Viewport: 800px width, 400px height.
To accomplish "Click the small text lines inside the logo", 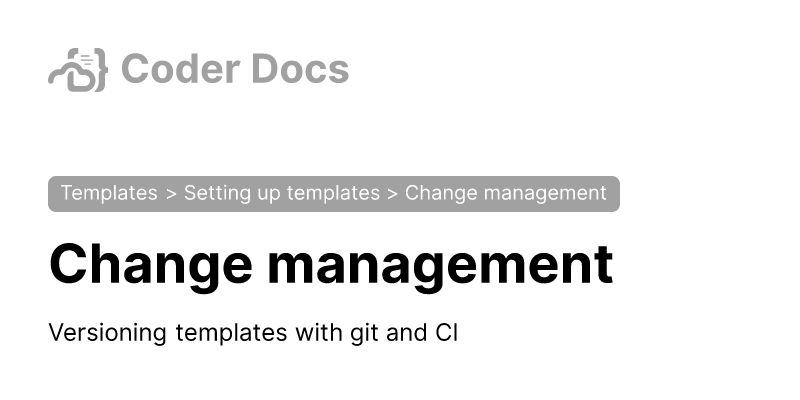I will click(86, 62).
